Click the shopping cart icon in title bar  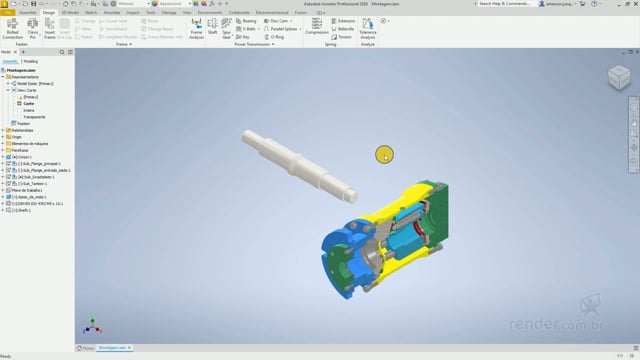(583, 4)
